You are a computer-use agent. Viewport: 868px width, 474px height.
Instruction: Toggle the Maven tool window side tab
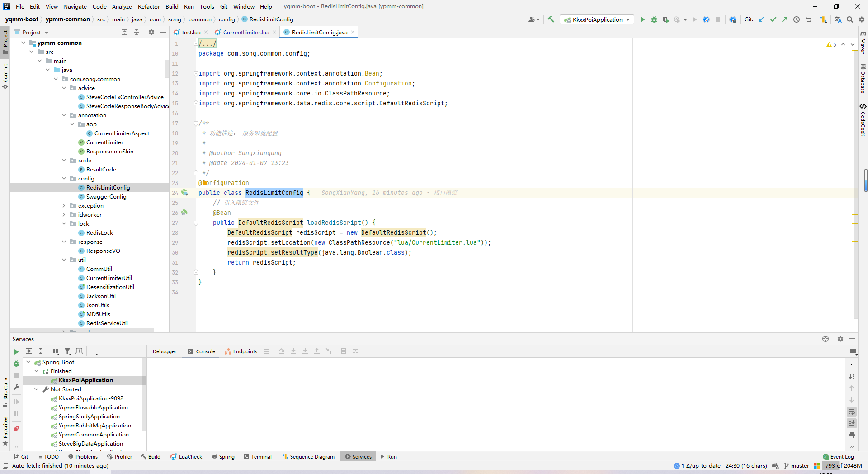[x=863, y=42]
